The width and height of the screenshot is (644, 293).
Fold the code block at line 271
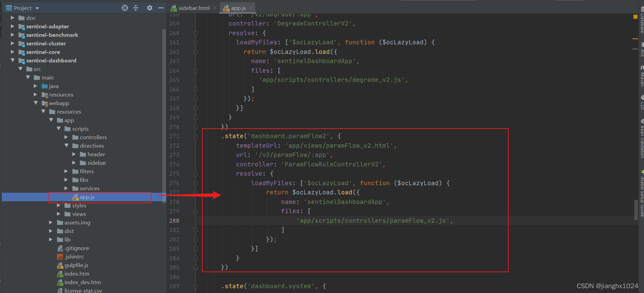point(196,136)
